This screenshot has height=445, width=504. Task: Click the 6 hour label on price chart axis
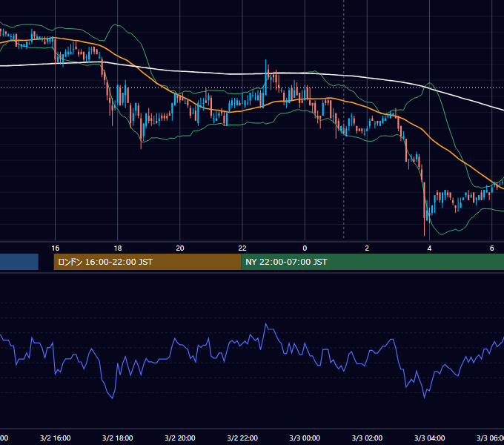coord(492,248)
